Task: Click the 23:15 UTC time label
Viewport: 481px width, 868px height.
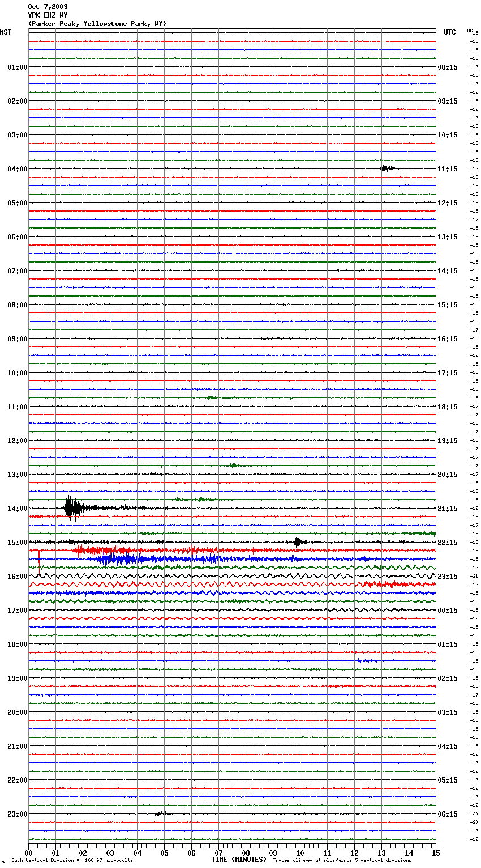Action: pos(448,577)
